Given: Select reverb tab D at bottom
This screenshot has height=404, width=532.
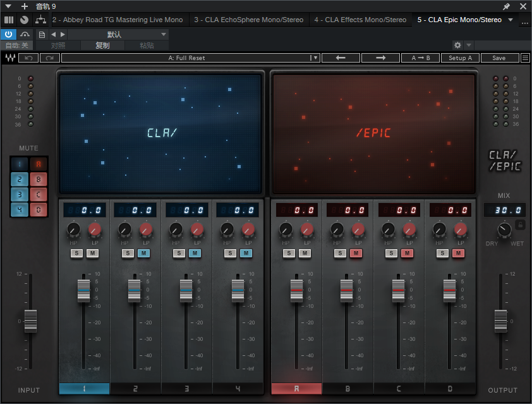Looking at the screenshot, I should click(450, 388).
